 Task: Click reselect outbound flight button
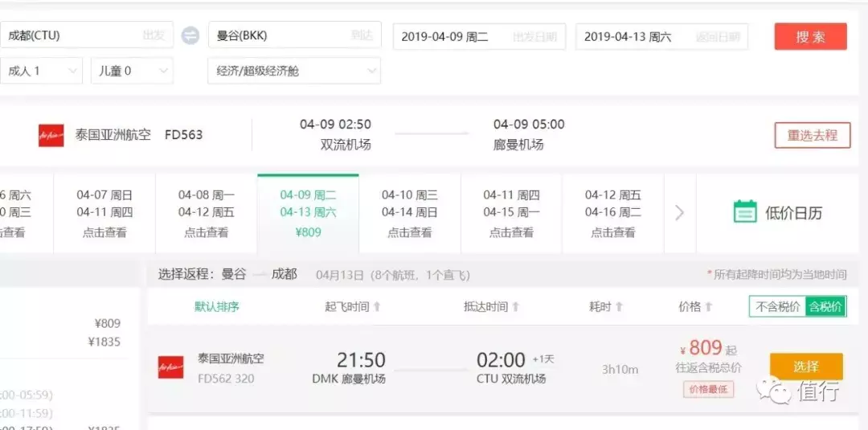(x=812, y=135)
